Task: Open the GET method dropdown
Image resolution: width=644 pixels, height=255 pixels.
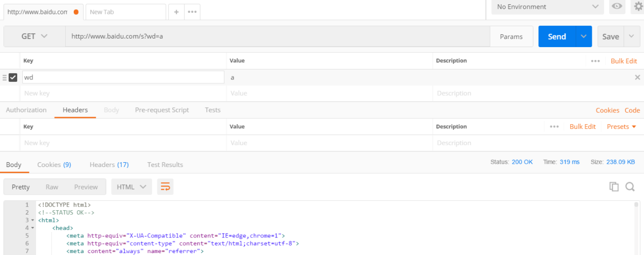Action: coord(35,37)
